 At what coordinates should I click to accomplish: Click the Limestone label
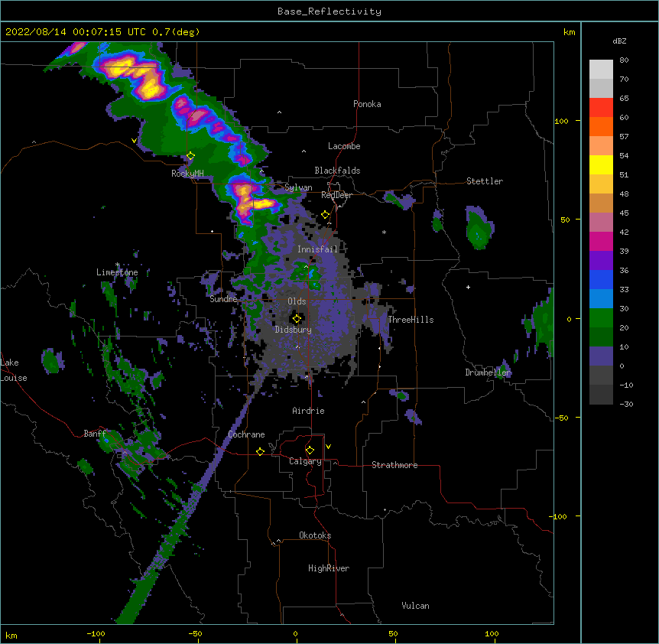pos(117,272)
